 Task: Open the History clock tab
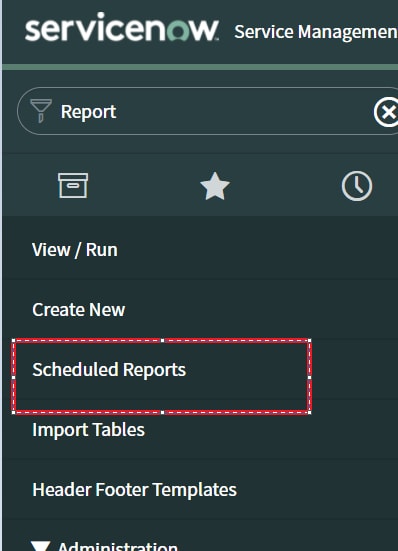point(357,186)
